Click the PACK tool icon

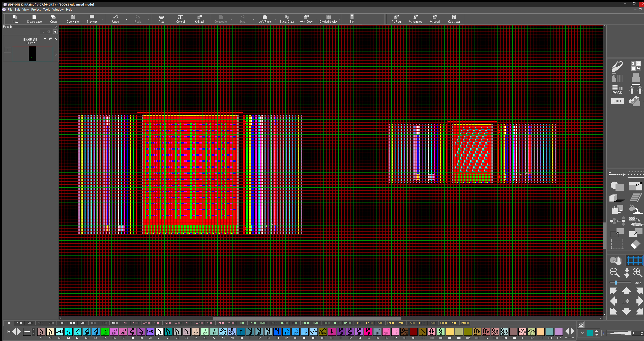(x=617, y=90)
